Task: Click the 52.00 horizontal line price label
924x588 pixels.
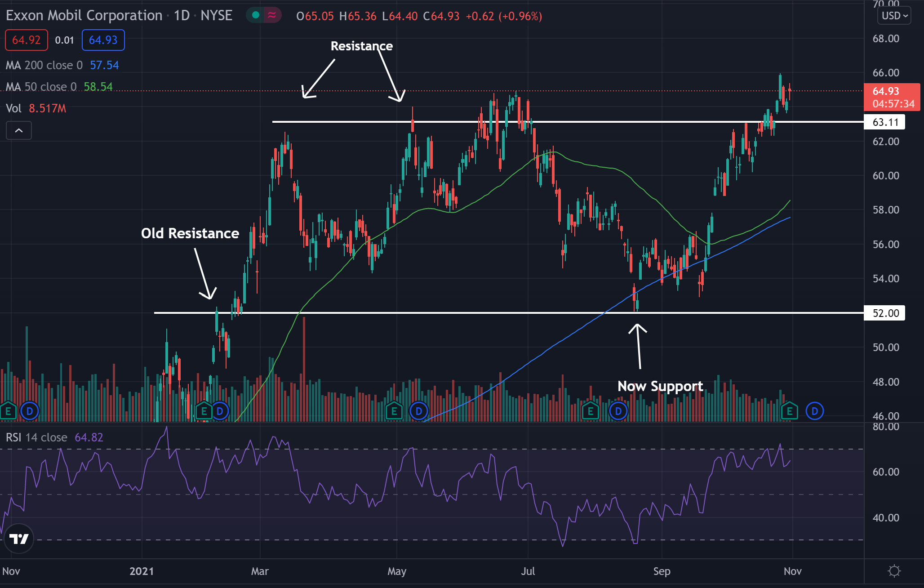Action: [884, 313]
